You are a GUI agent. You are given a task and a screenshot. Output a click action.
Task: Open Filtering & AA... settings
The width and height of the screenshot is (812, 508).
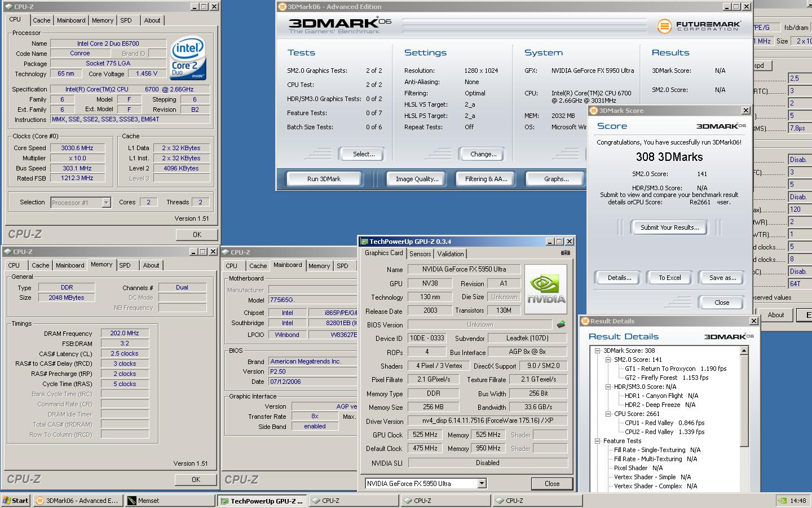coord(486,179)
